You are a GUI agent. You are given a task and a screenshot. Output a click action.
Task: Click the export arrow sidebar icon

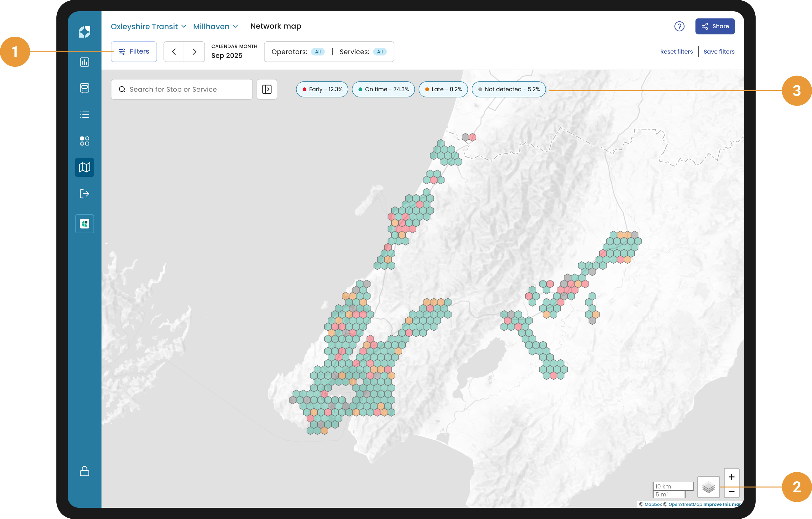[x=84, y=194]
